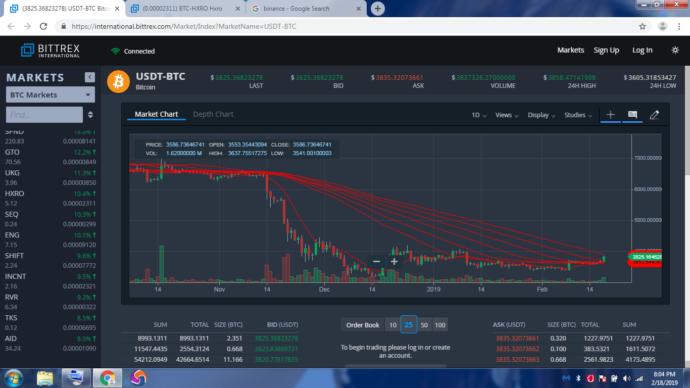The height and width of the screenshot is (388, 690).
Task: Set order book depth to 100
Action: pos(440,325)
